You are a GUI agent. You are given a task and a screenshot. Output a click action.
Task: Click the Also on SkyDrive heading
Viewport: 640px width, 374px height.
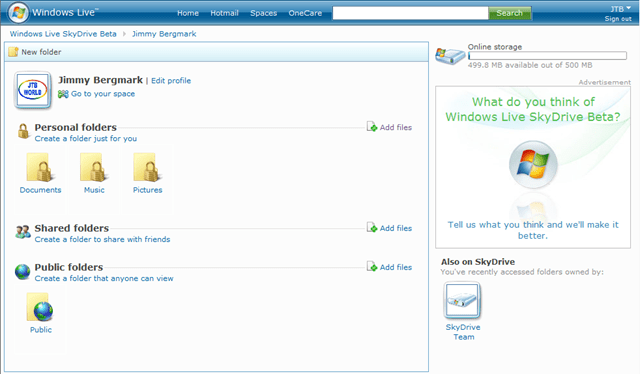tap(478, 262)
